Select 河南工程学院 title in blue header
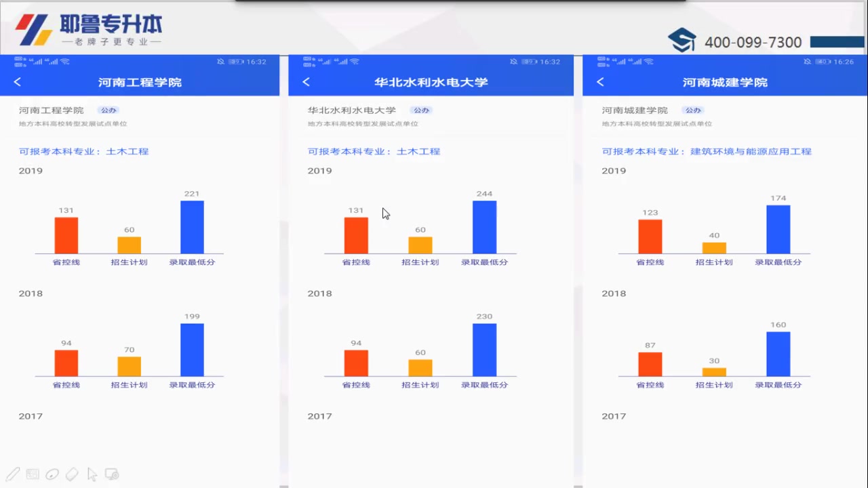The height and width of the screenshot is (488, 868). [x=140, y=83]
